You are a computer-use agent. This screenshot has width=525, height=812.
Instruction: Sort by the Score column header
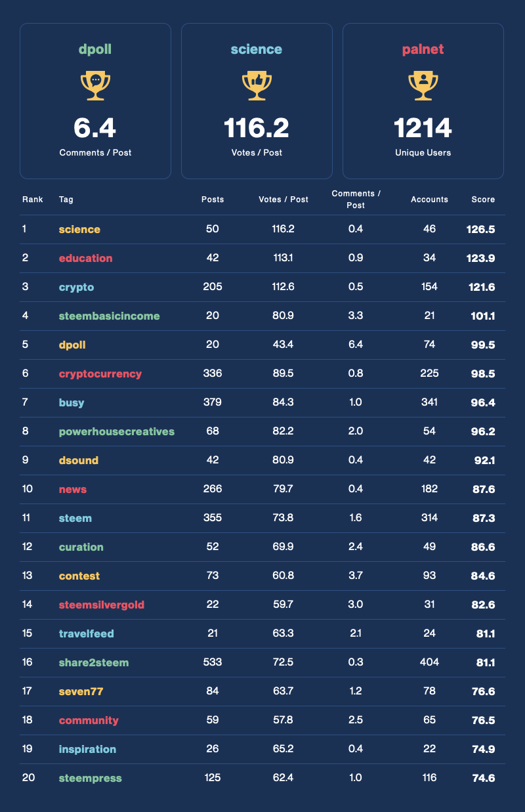coord(484,199)
